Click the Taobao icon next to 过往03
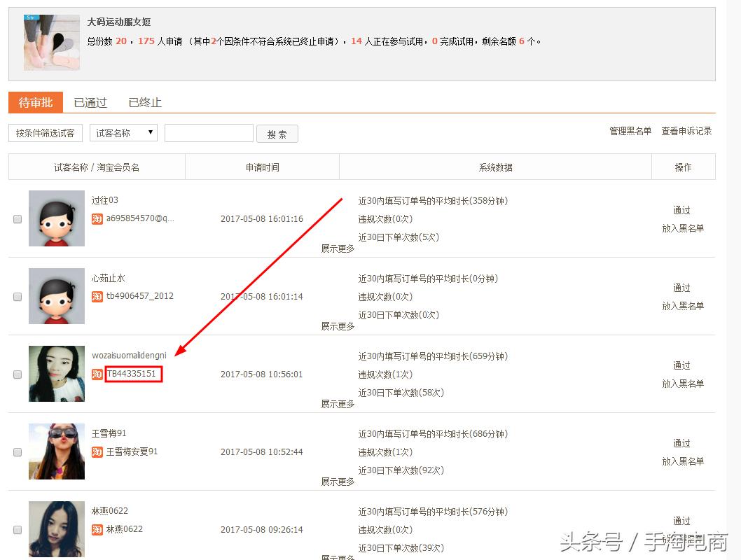The image size is (741, 560). [97, 218]
